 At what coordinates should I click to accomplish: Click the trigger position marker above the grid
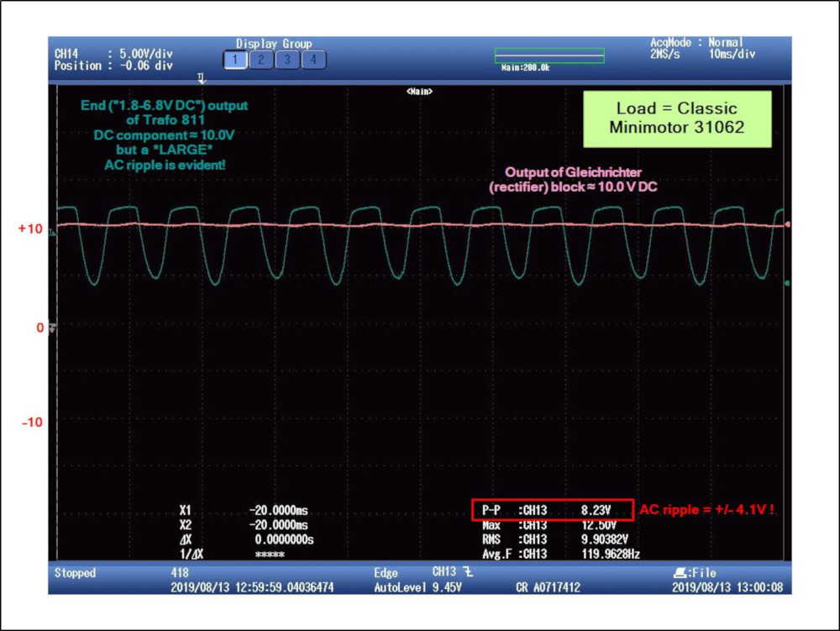coord(201,78)
